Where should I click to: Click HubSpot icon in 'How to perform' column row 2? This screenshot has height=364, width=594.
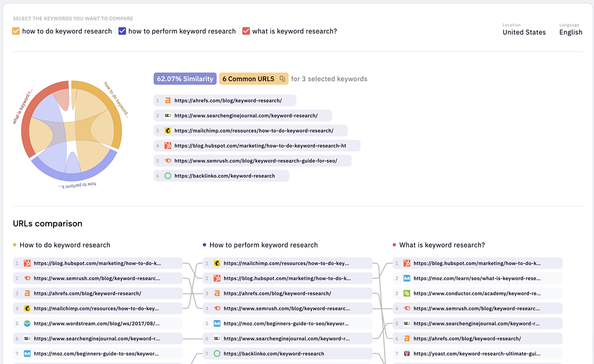point(217,278)
